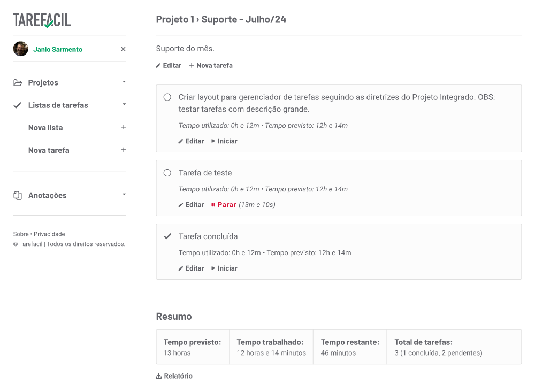Expand the Anotações dropdown arrow
Screen dimensions: 535x392
pos(124,195)
